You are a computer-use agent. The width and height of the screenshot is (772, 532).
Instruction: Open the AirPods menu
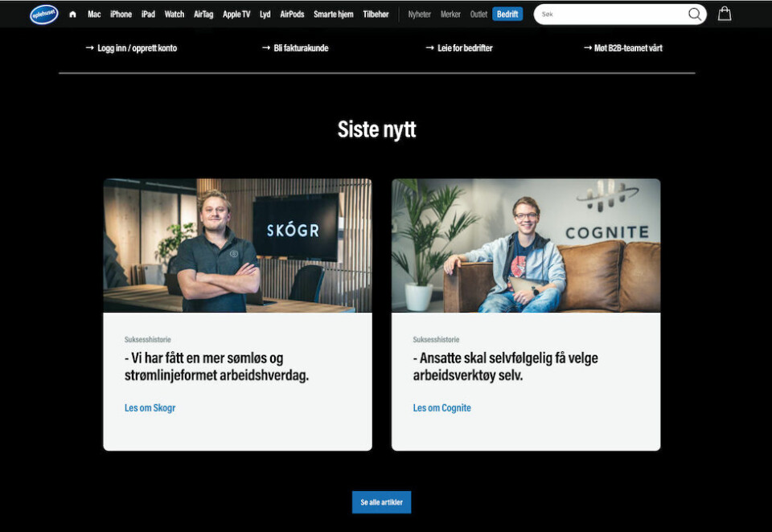pyautogui.click(x=292, y=14)
